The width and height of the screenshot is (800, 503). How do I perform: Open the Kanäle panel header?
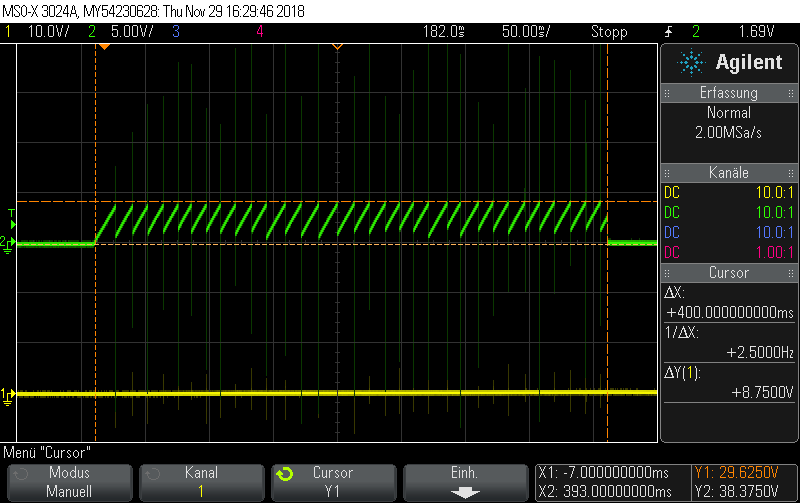point(729,172)
